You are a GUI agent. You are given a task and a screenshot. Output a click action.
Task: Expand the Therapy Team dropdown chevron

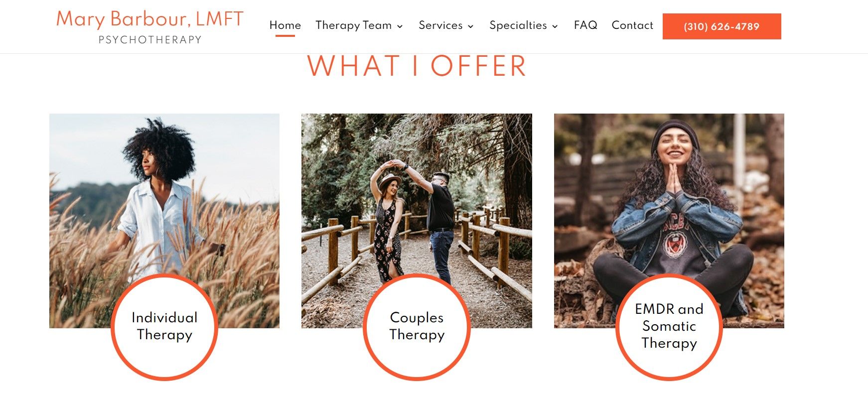[x=400, y=26]
